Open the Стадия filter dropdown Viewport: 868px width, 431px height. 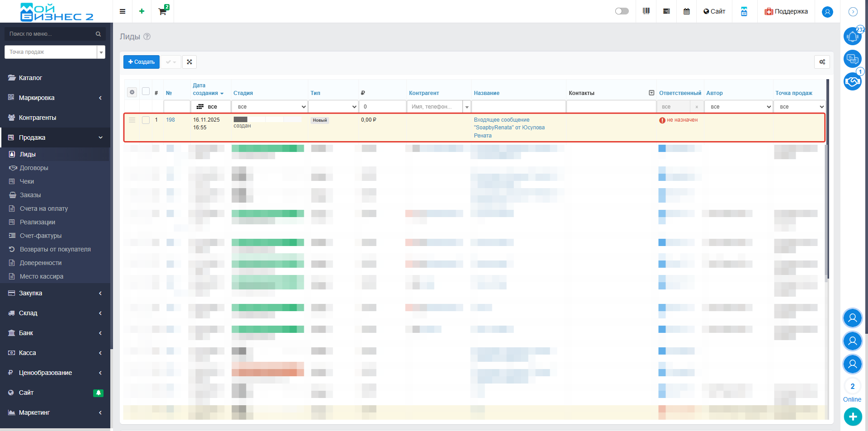pyautogui.click(x=270, y=107)
